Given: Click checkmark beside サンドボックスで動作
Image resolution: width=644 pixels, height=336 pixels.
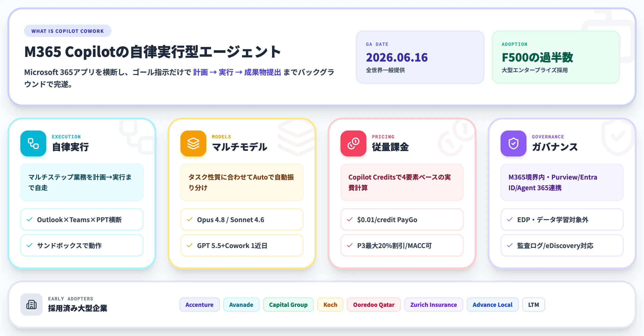Looking at the screenshot, I should click(x=30, y=246).
